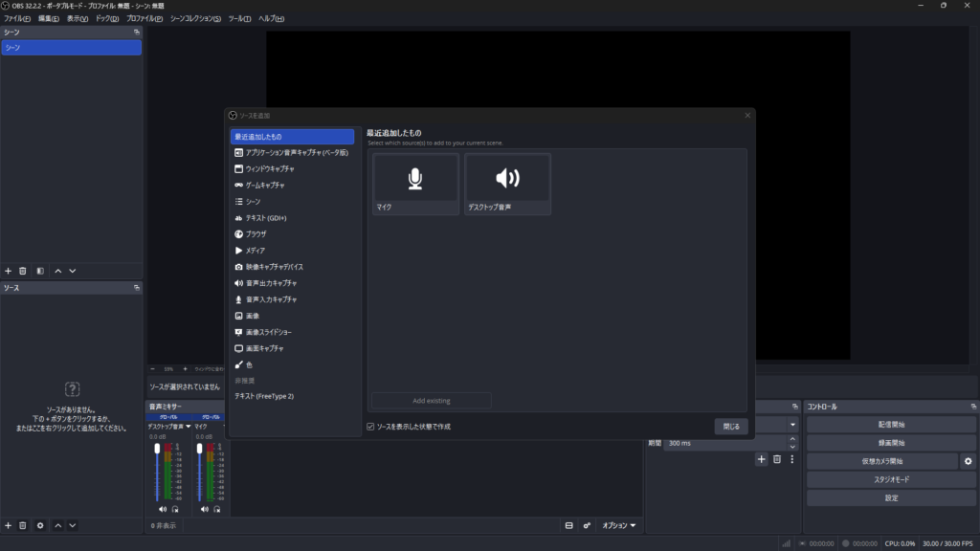This screenshot has width=980, height=551.
Task: Open source properties gear icon in ソース panel
Action: point(40,525)
